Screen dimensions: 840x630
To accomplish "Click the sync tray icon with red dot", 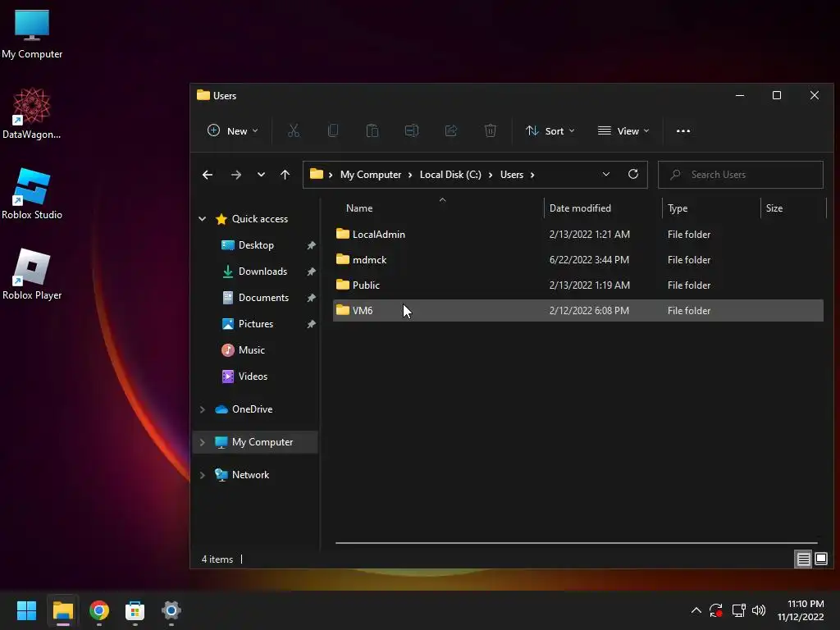I will (716, 610).
